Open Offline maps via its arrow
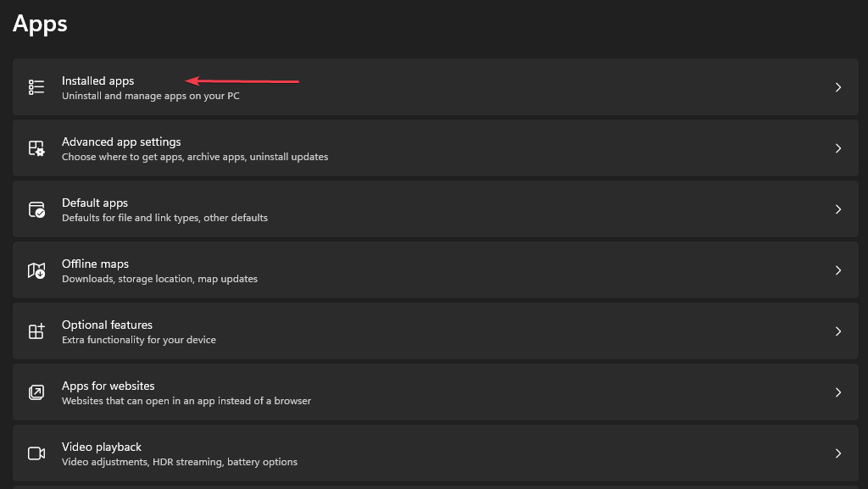The width and height of the screenshot is (868, 489). (x=838, y=270)
